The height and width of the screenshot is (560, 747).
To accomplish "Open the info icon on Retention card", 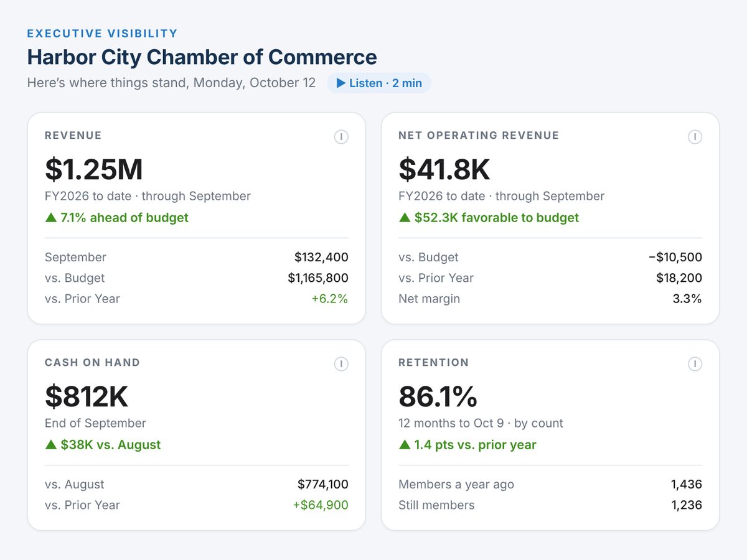I will click(695, 364).
